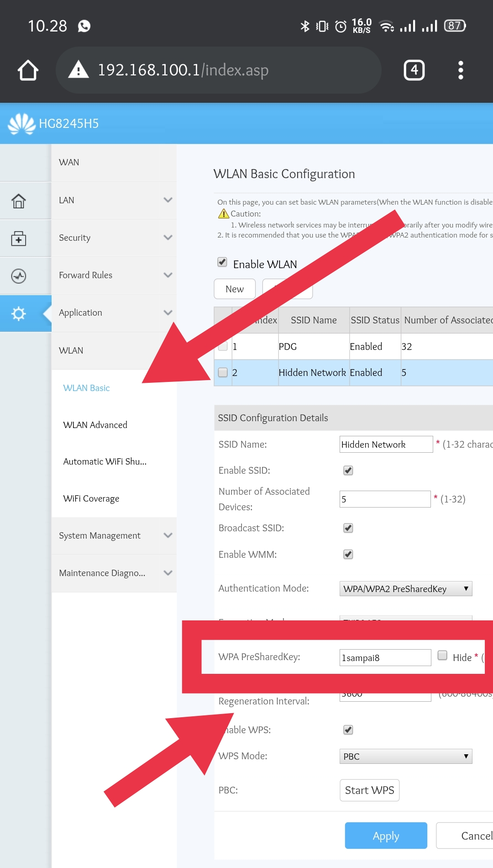This screenshot has height=868, width=493.
Task: Click the blue Apply button
Action: click(x=386, y=836)
